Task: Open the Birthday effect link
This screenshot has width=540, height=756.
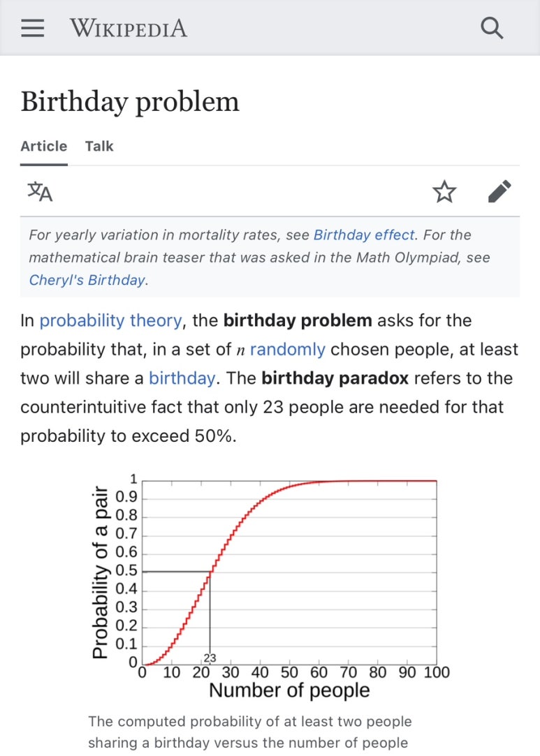Action: [365, 235]
